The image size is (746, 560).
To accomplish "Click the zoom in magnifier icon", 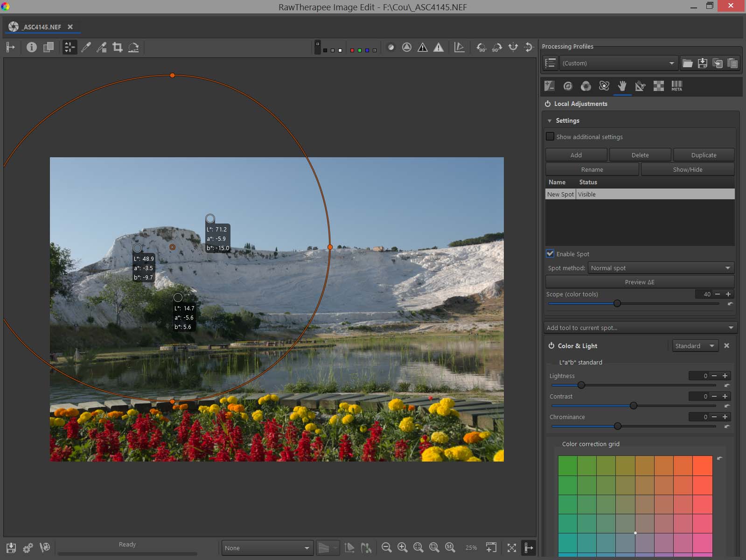I will (x=402, y=547).
